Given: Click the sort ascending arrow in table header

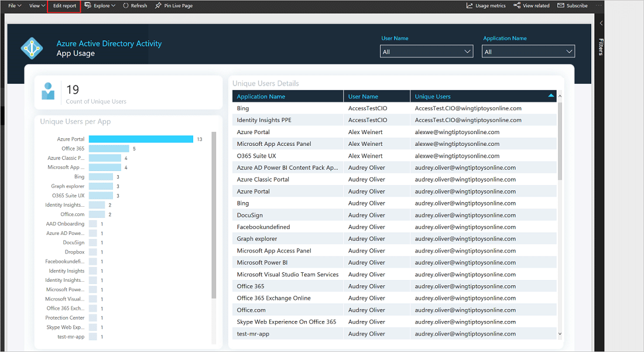Looking at the screenshot, I should pos(551,95).
